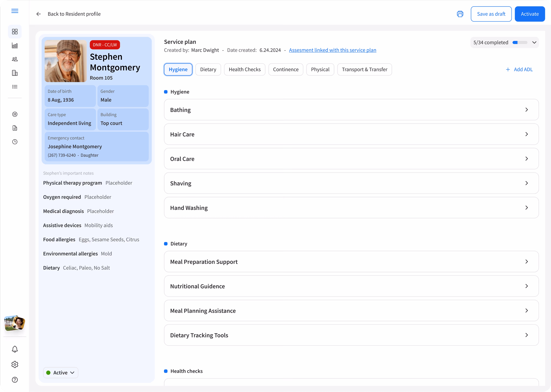Open the document file icon in sidebar
551x392 pixels.
coord(15,128)
